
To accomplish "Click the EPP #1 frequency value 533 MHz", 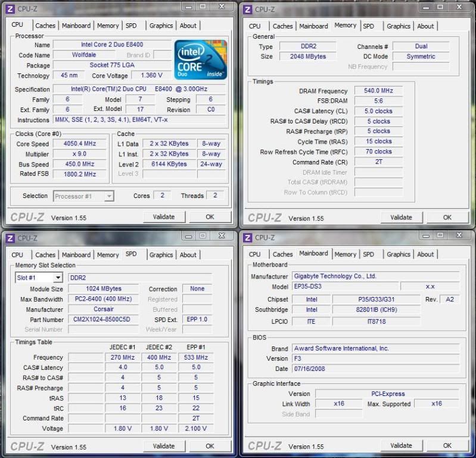I will tap(196, 357).
